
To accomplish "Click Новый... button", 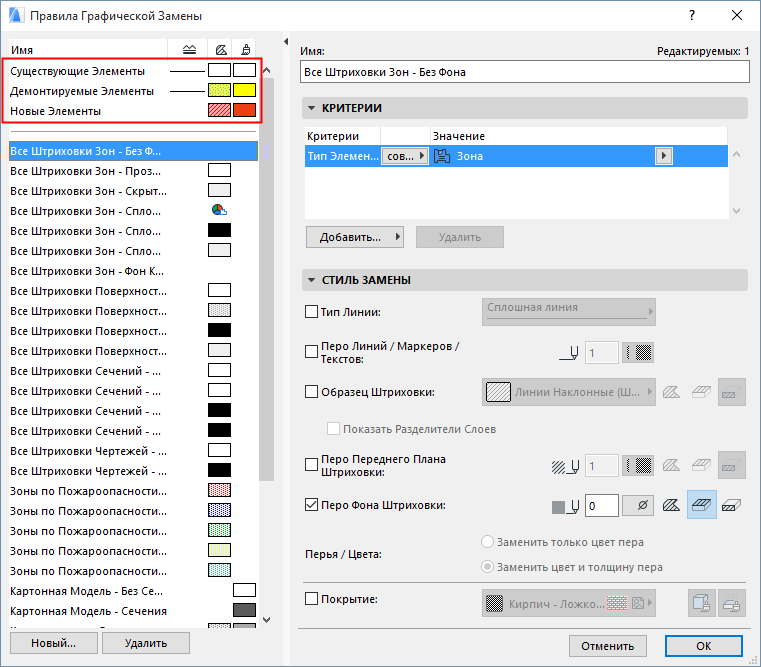I will pyautogui.click(x=53, y=643).
